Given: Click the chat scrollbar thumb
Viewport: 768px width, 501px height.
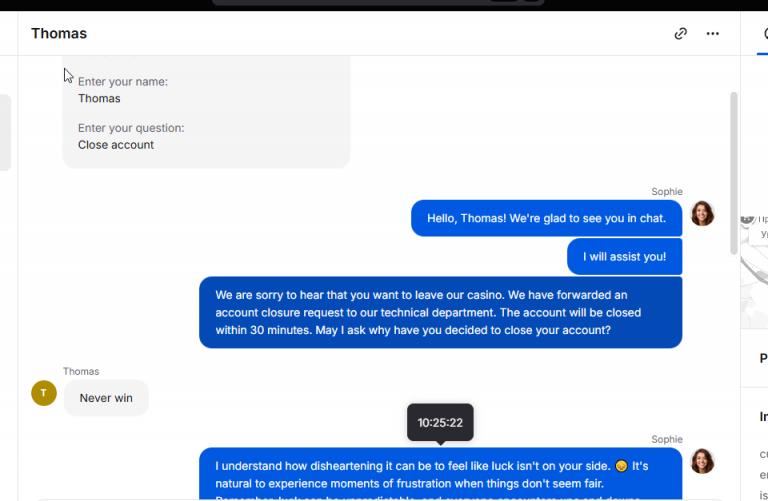Looking at the screenshot, I should (x=733, y=173).
